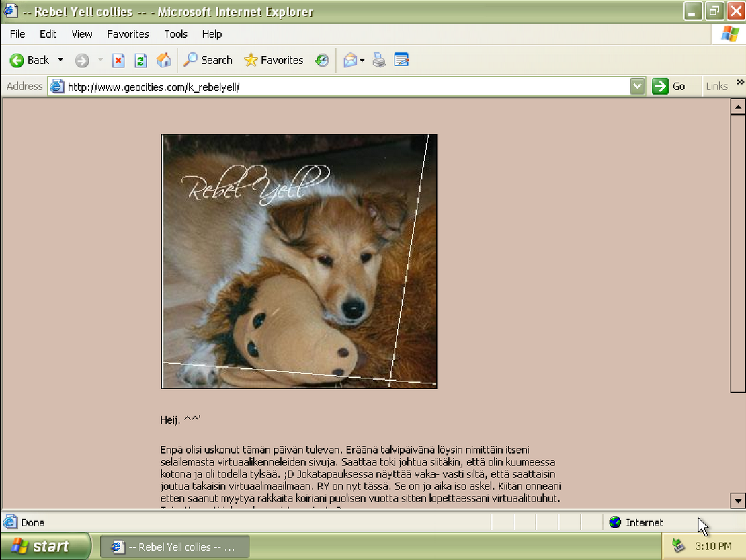Refresh the current page
746x560 pixels.
(140, 61)
